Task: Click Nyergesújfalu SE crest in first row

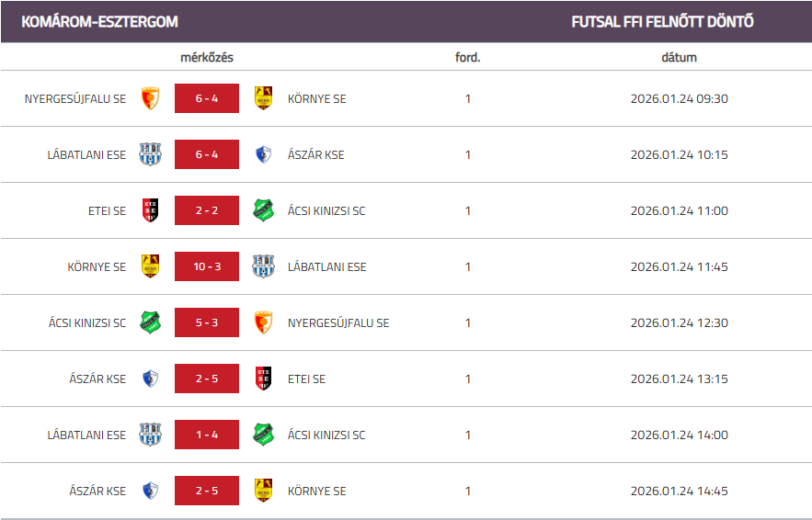Action: 150,98
